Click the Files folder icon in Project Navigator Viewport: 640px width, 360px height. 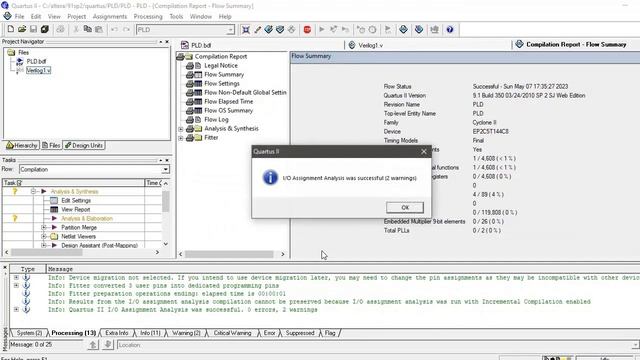click(x=11, y=52)
